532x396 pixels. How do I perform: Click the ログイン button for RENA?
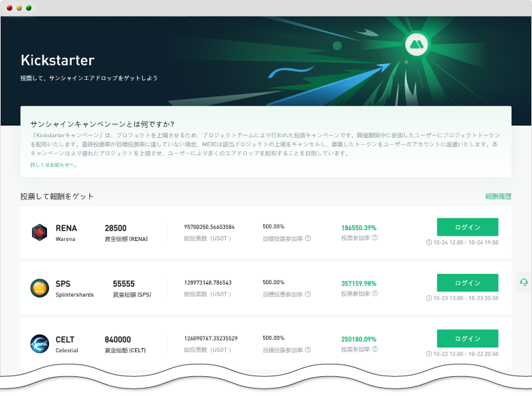point(467,227)
